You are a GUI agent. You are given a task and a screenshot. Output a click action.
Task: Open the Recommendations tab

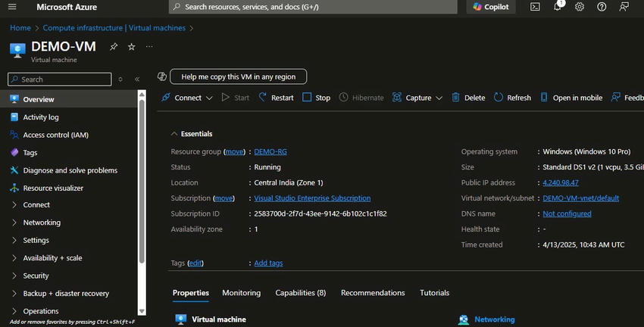click(373, 292)
